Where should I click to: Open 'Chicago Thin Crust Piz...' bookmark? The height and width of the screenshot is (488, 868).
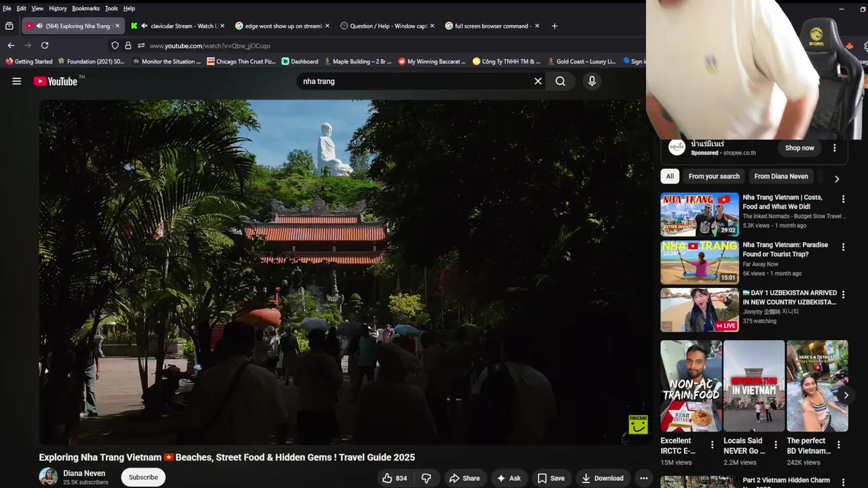tap(241, 61)
